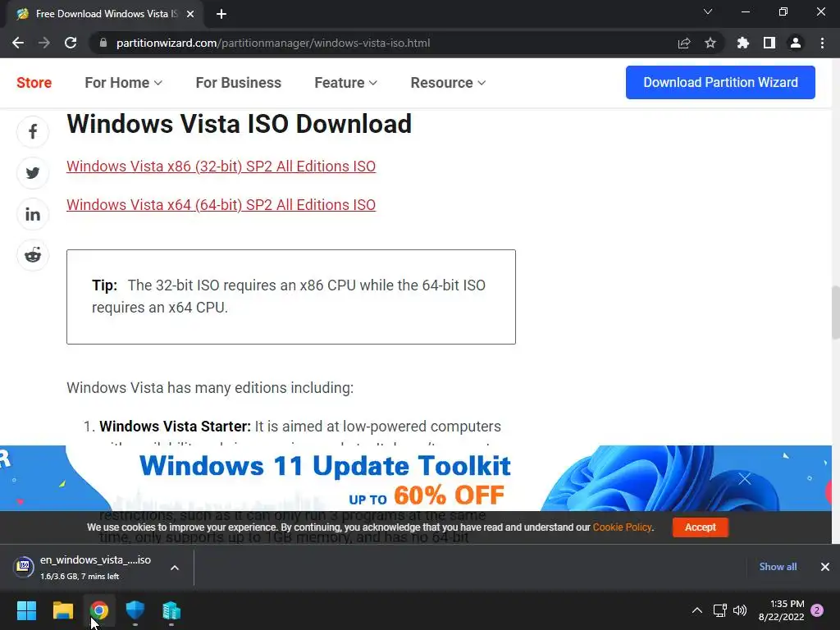Download Windows Vista x64 64-bit ISO
The width and height of the screenshot is (840, 630).
221,204
